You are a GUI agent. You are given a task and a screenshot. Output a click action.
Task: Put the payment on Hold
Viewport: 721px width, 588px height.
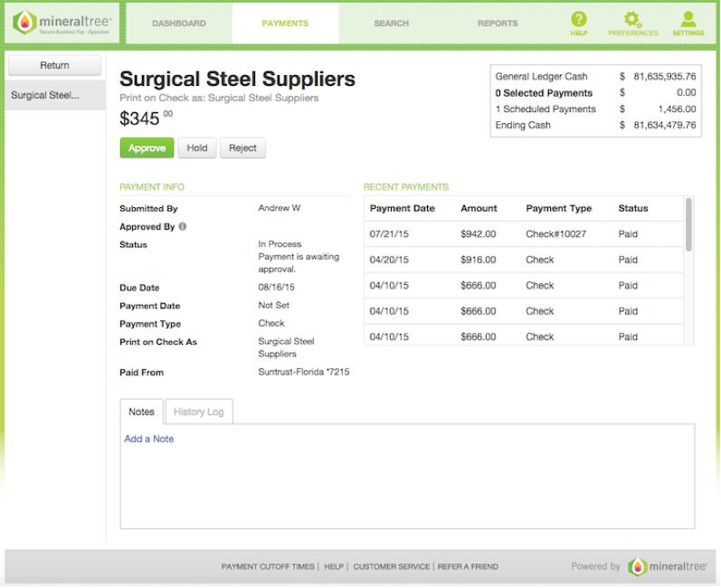pos(197,148)
